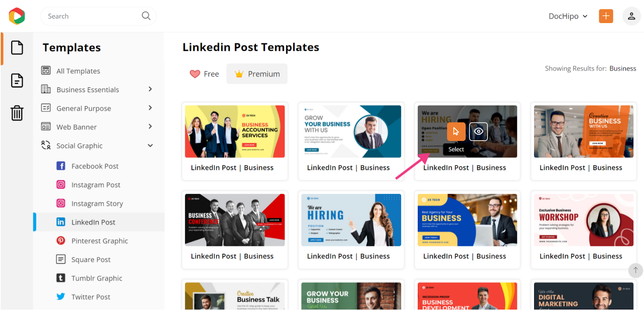This screenshot has height=311, width=644.
Task: Toggle the Premium templates filter
Action: click(x=257, y=74)
